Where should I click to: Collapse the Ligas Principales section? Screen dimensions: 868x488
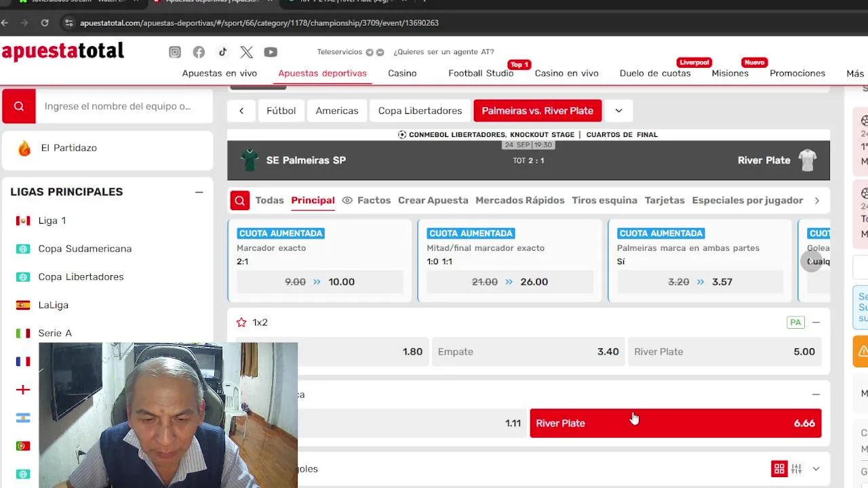199,192
